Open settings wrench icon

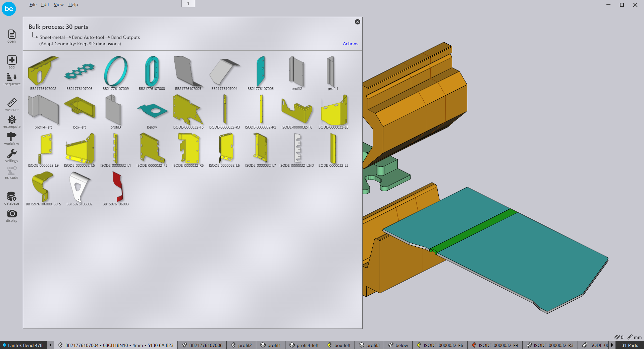pos(12,154)
